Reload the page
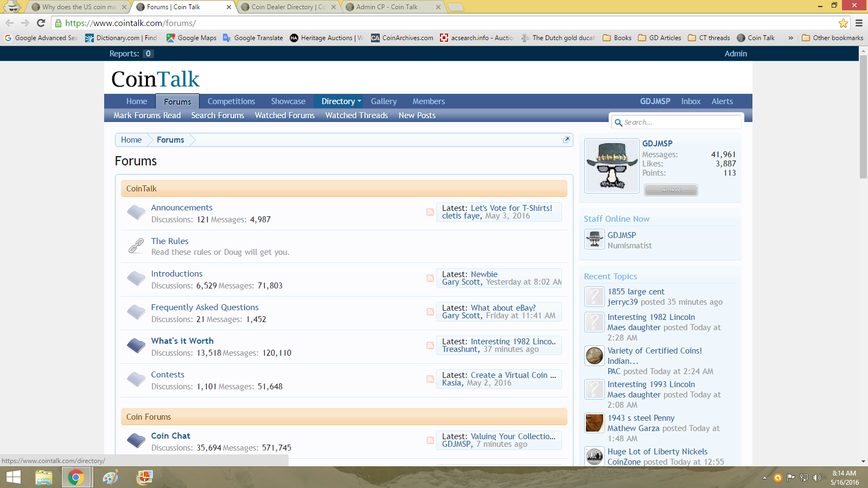Image resolution: width=868 pixels, height=488 pixels. point(41,23)
